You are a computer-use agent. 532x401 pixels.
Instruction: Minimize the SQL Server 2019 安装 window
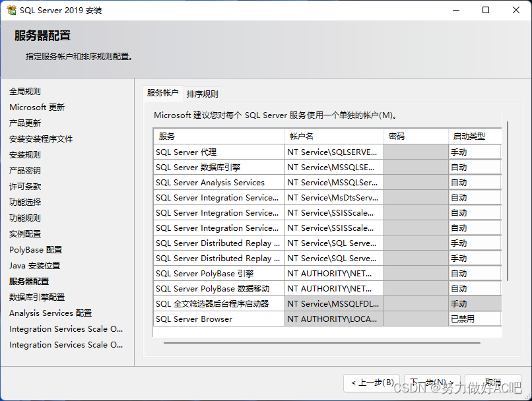coord(456,10)
